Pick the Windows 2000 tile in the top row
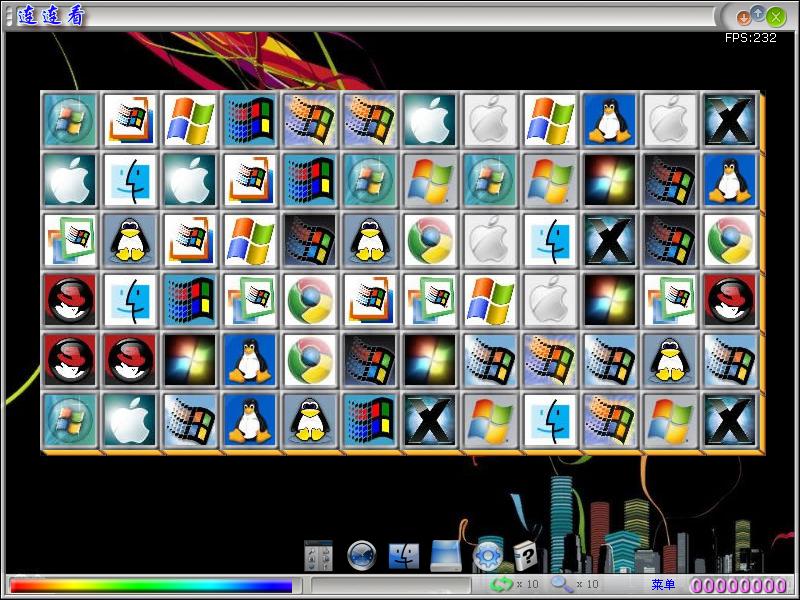Viewport: 800px width, 600px height. coord(130,120)
